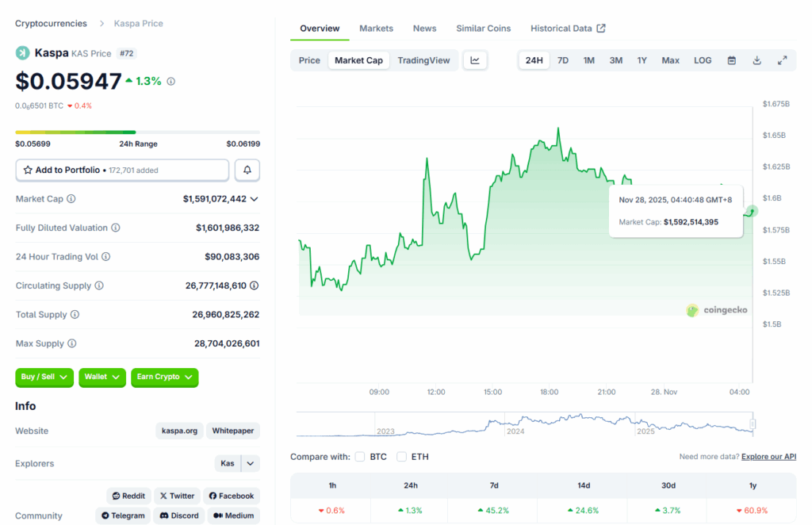The image size is (812, 525).
Task: Click the info icon beside Fully Diluted Valuation
Action: point(116,228)
